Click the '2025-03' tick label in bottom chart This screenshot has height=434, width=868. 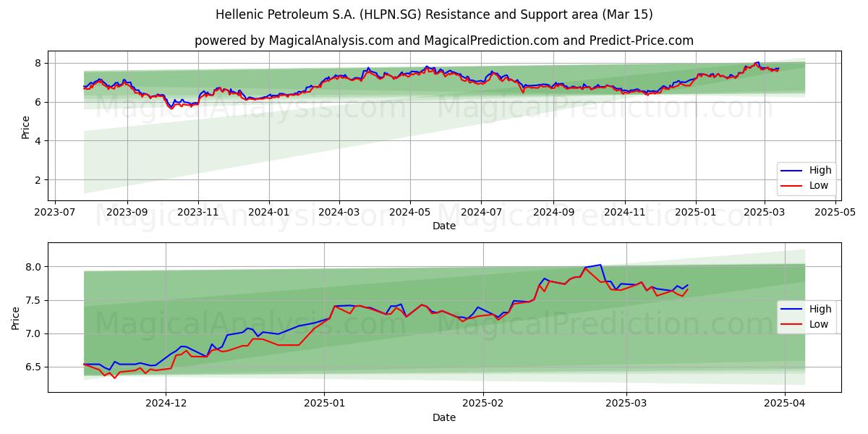click(x=626, y=404)
